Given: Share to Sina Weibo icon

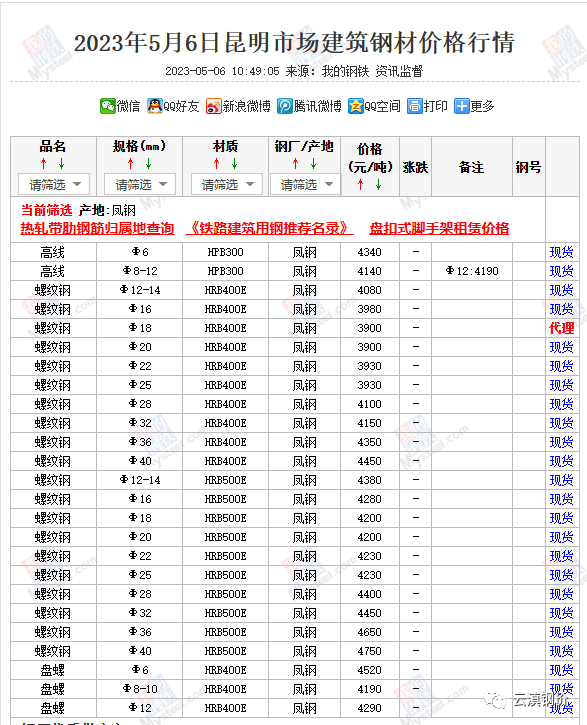Looking at the screenshot, I should tap(214, 106).
